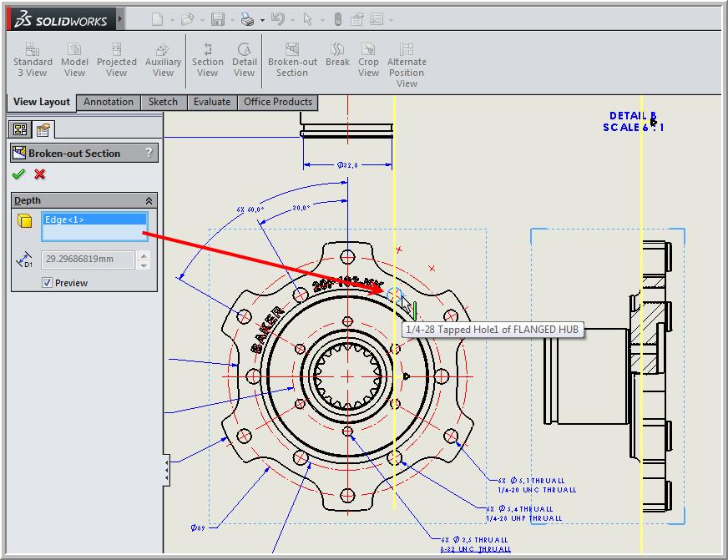Collapse the Depth section chevron
This screenshot has height=560, width=728.
(x=149, y=200)
